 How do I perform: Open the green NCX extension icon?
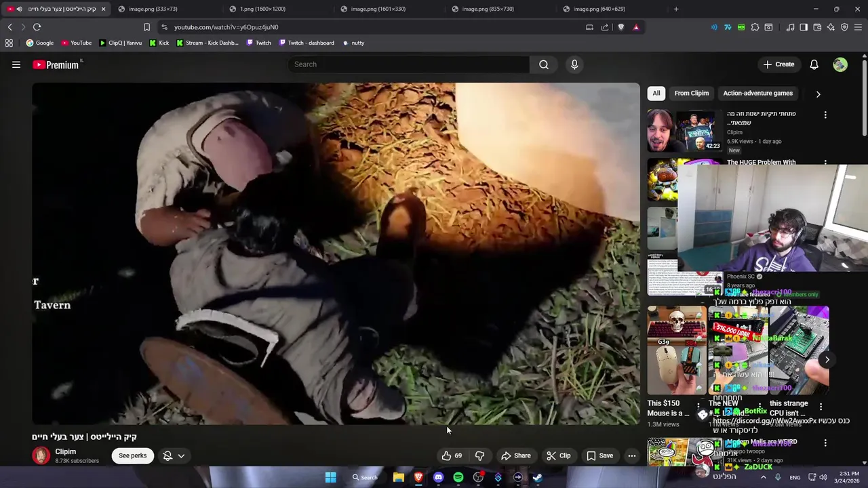[741, 27]
